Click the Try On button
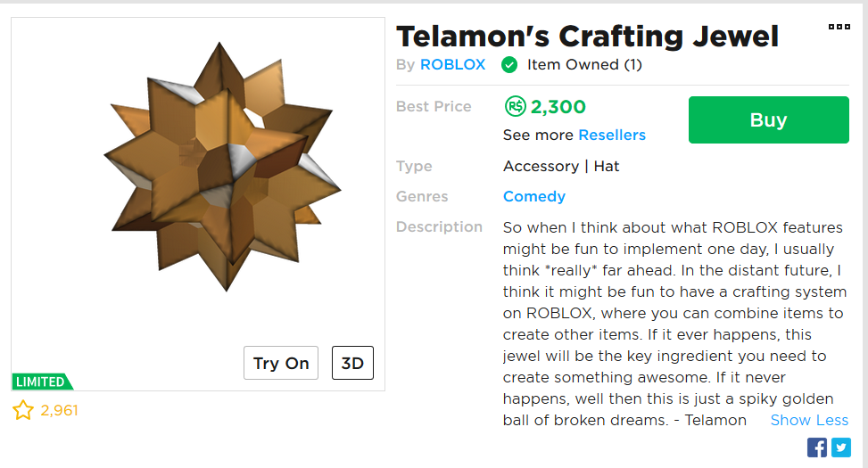868x468 pixels. (281, 363)
